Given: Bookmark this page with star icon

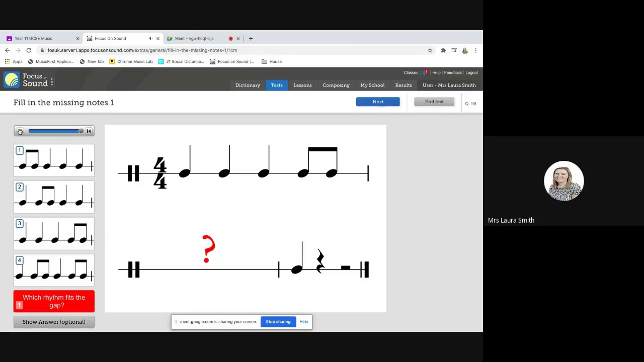Looking at the screenshot, I should [x=430, y=50].
